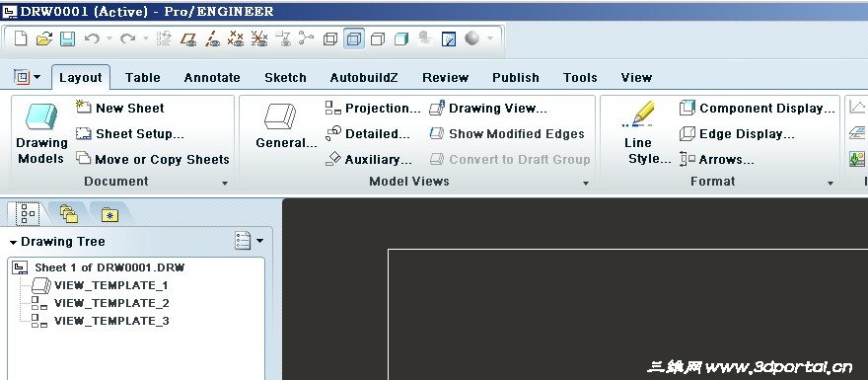Viewport: 868px width, 380px height.
Task: Insert a General view
Action: pos(286,126)
